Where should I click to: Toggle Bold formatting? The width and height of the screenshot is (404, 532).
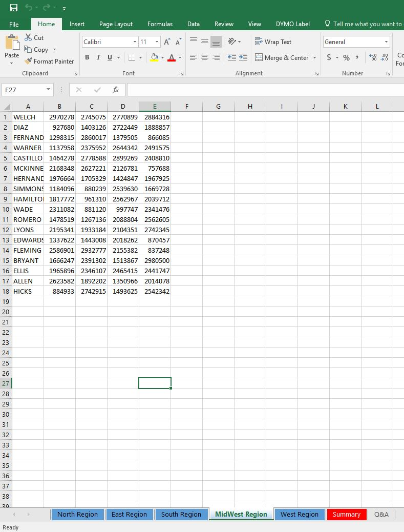tap(87, 57)
